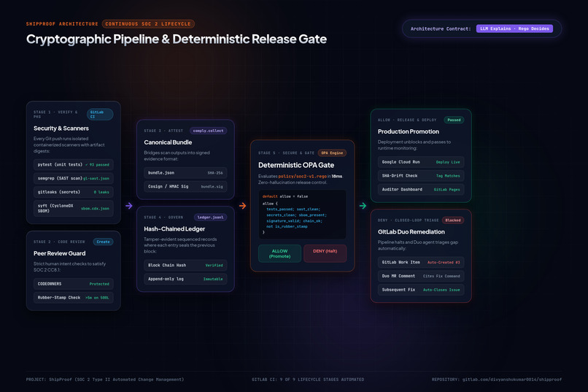This screenshot has width=588, height=392.
Task: Select the Google Cloud Run row
Action: 421,162
